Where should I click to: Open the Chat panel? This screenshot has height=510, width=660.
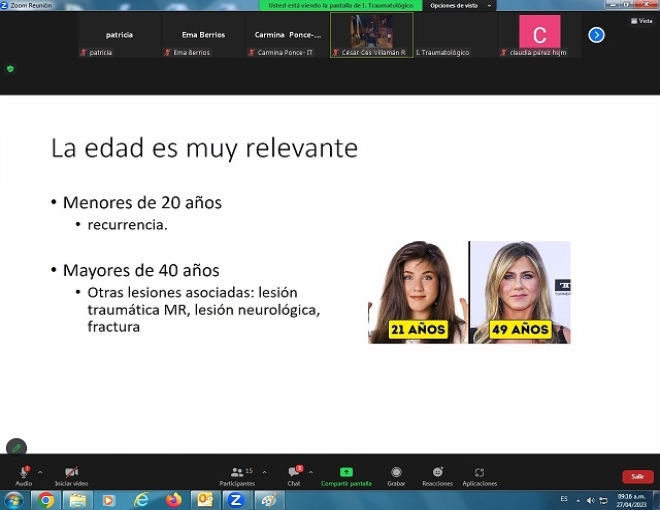[294, 475]
